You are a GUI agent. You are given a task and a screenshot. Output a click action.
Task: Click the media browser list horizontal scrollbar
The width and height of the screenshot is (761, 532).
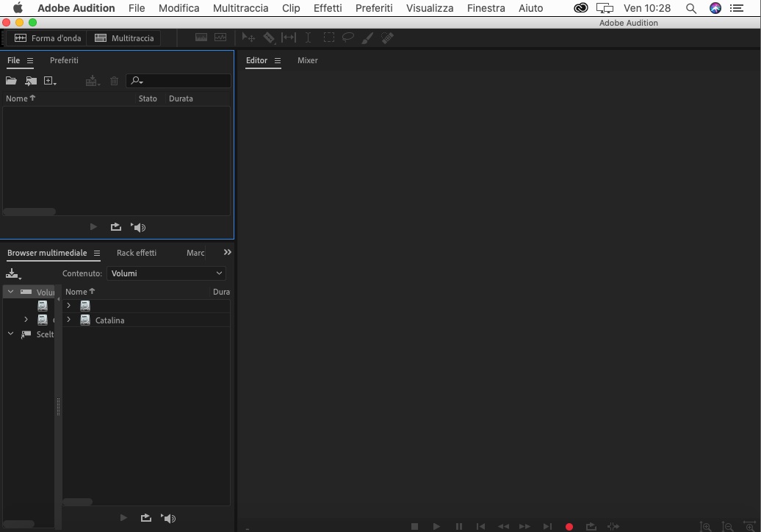click(x=77, y=502)
